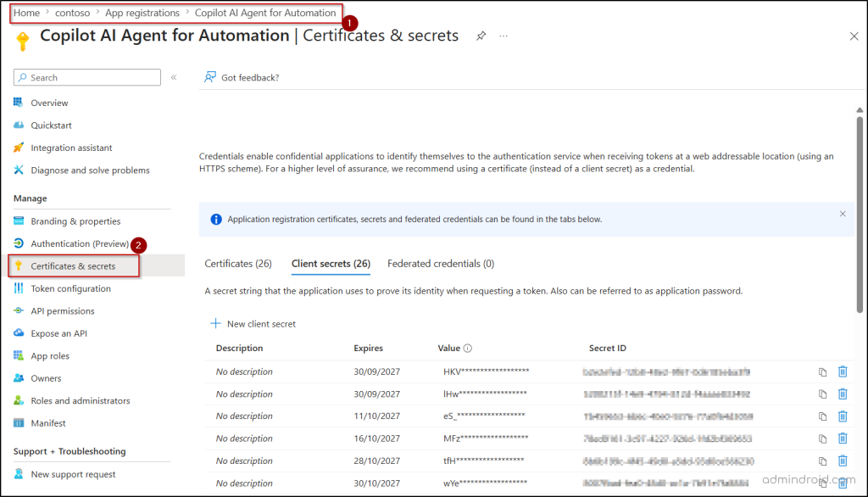This screenshot has width=868, height=497.
Task: Copy Secret ID for eS_ secret
Action: click(822, 416)
